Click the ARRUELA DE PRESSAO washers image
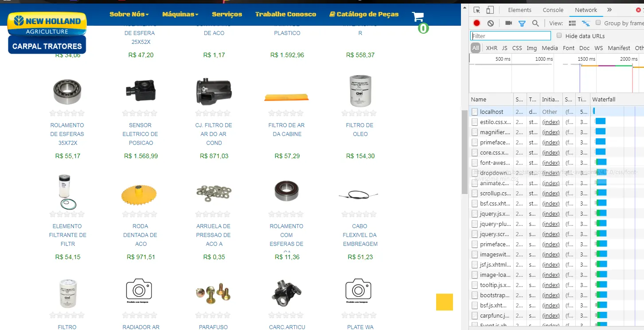Viewport: 644px width, 330px height. coord(214,193)
